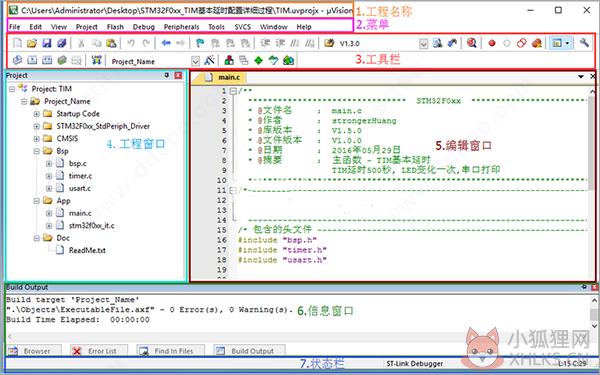Click the Paste clipboard icon
The height and width of the screenshot is (375, 600).
click(x=111, y=43)
